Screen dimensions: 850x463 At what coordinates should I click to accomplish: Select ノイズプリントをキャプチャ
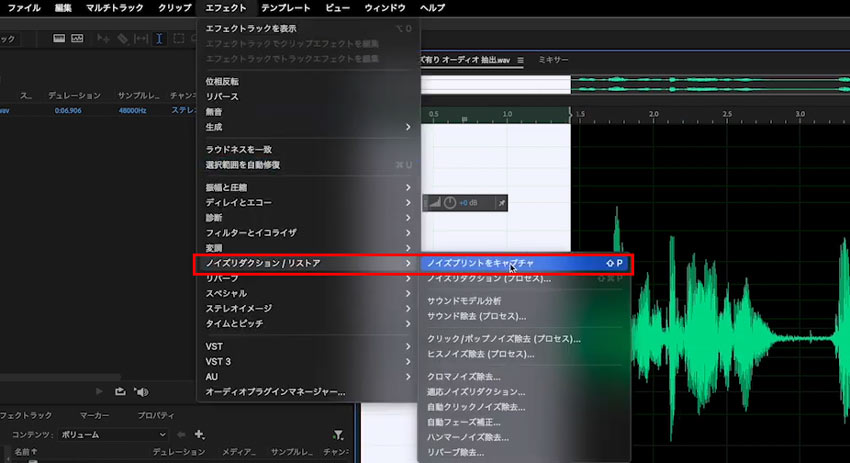click(x=525, y=263)
